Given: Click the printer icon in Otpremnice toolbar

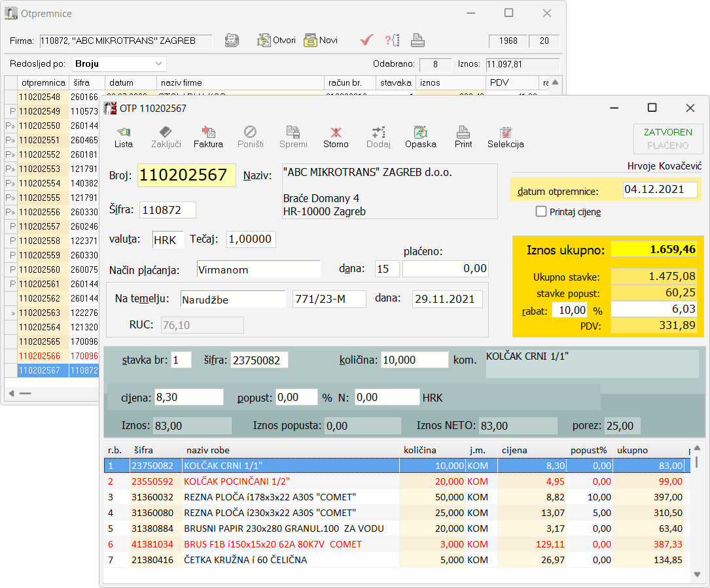Looking at the screenshot, I should click(x=417, y=41).
